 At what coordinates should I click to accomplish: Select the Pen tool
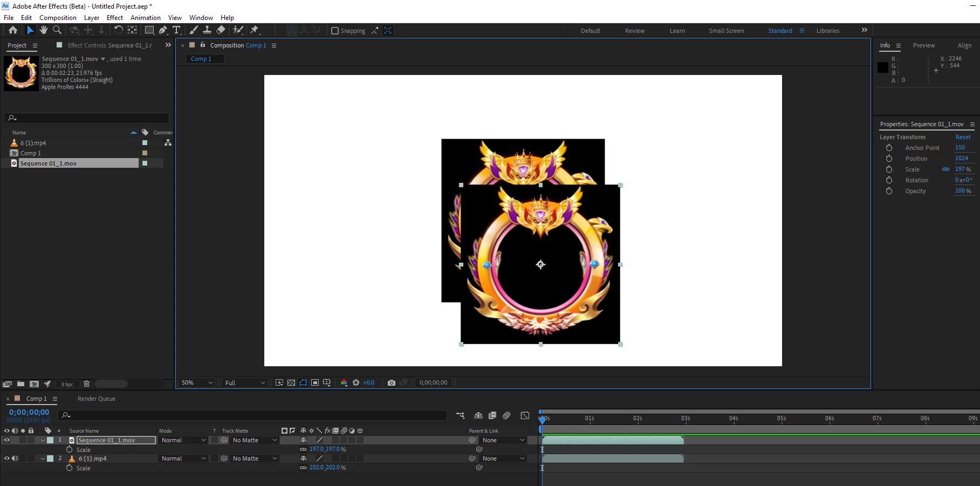[x=163, y=30]
